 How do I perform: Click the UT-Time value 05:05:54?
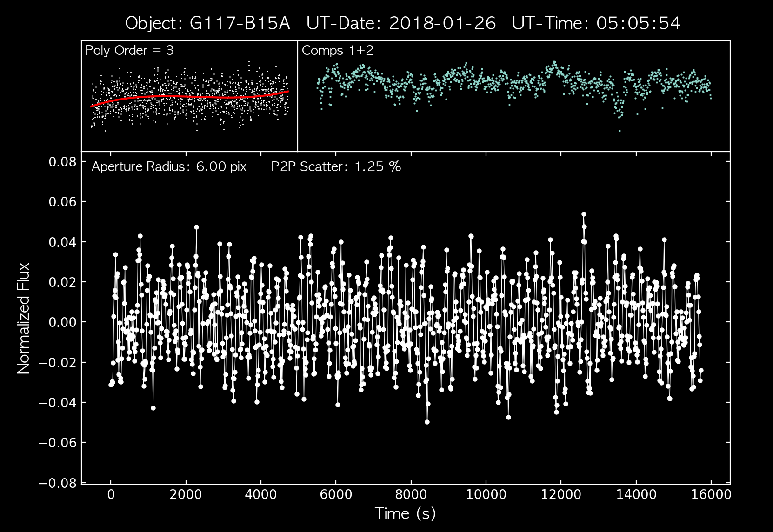638,23
